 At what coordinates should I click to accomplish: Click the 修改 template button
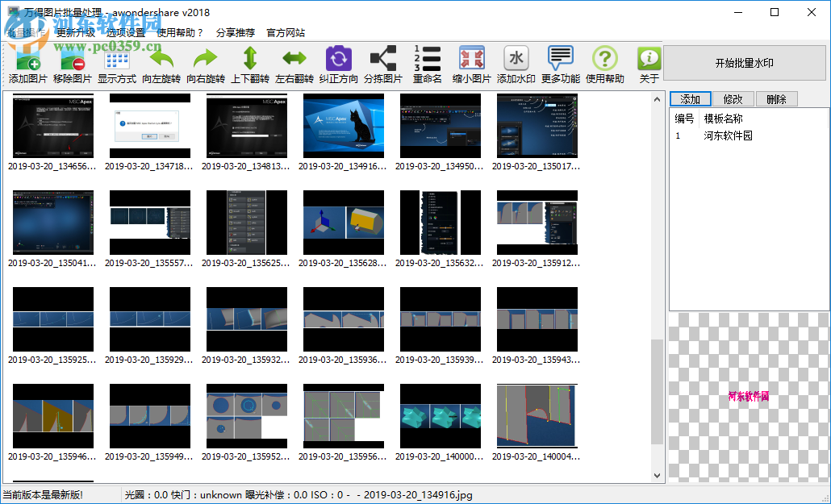tap(733, 99)
